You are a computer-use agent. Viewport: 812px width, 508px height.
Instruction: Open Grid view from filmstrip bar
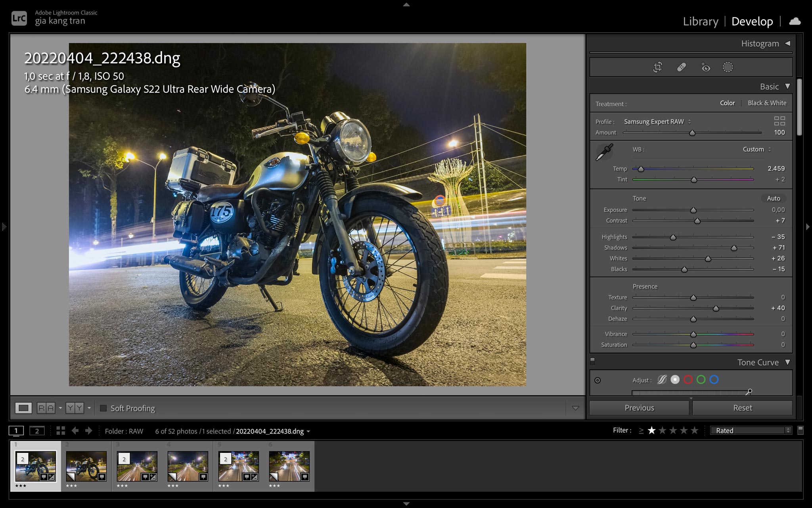tap(61, 431)
